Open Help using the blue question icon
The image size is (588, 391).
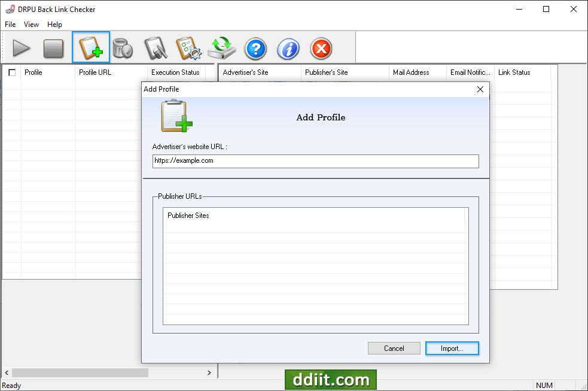tap(255, 49)
